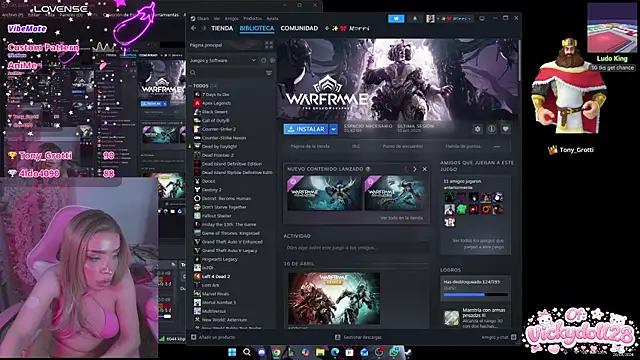Image resolution: width=640 pixels, height=360 pixels.
Task: Open Punto de encuentro link
Action: coord(403,146)
